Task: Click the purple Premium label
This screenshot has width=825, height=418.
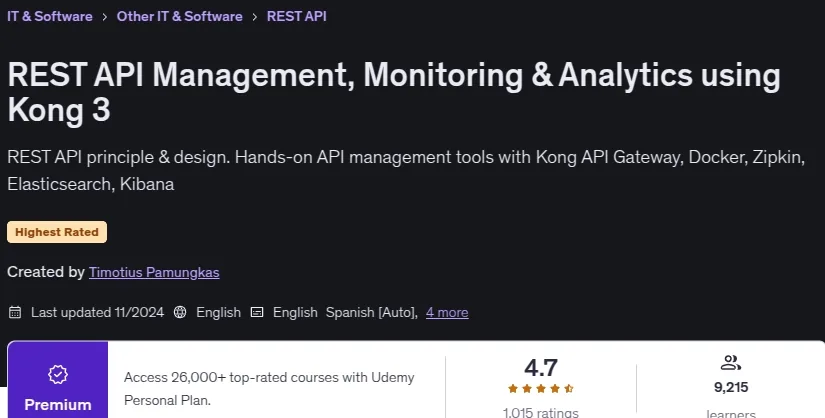Action: tap(58, 405)
